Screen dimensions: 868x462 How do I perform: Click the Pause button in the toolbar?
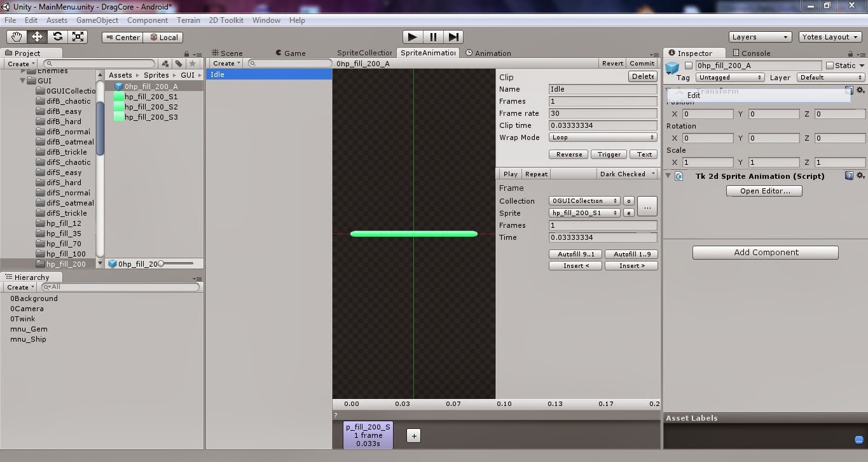pyautogui.click(x=433, y=37)
